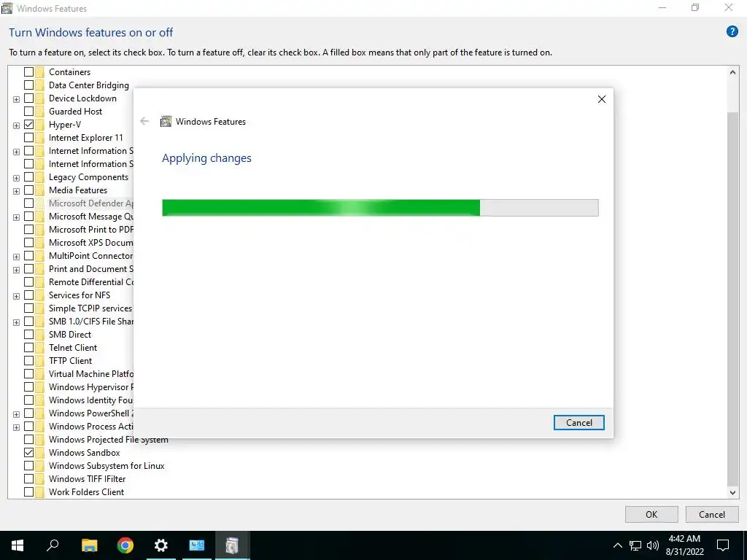Enable Windows Subsystem for Linux checkbox
747x560 pixels.
click(28, 466)
